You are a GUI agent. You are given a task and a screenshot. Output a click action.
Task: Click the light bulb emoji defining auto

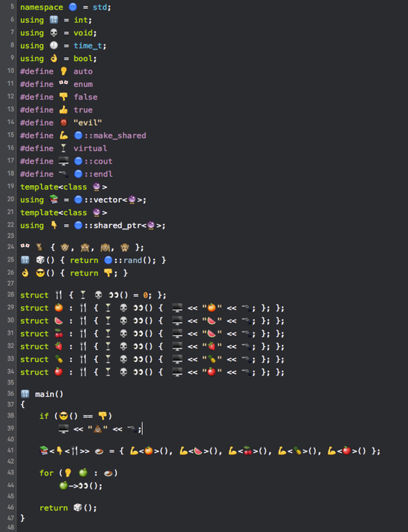[x=63, y=71]
